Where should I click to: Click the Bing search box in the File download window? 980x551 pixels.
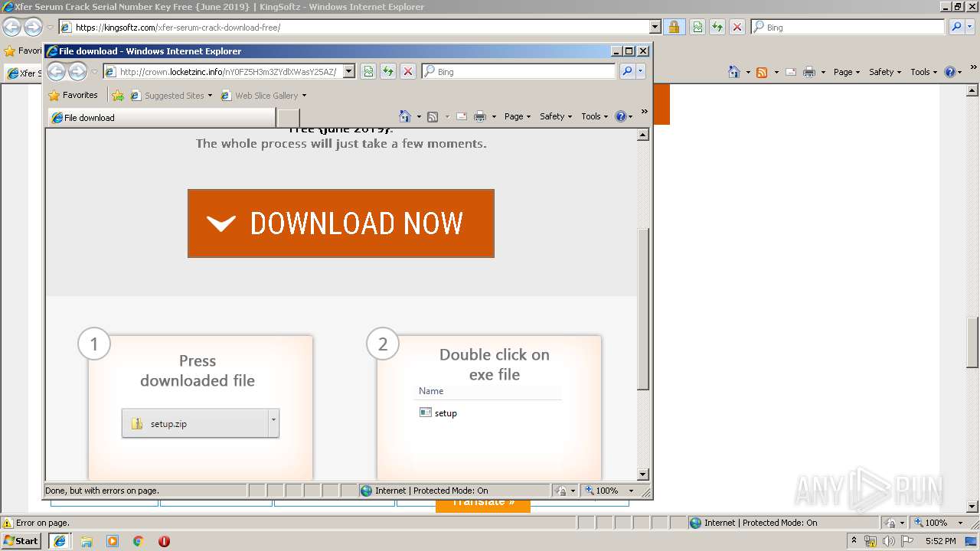tap(518, 71)
